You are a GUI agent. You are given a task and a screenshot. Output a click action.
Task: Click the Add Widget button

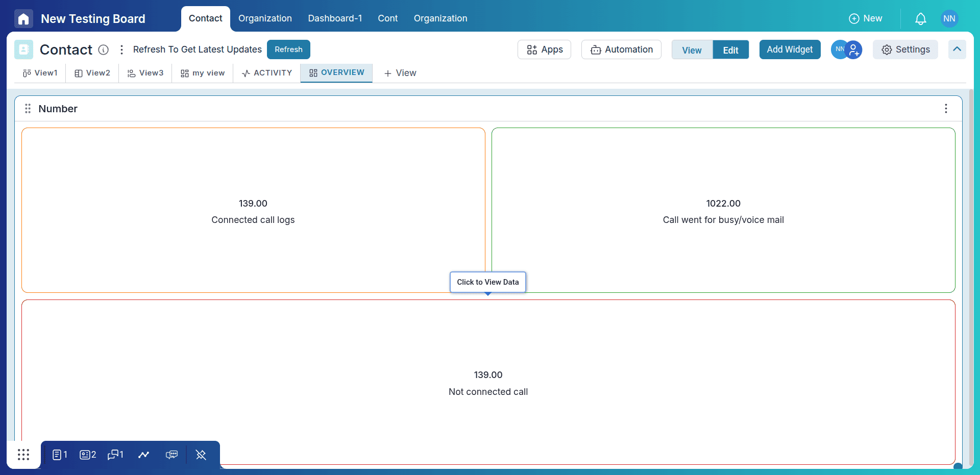tap(790, 49)
